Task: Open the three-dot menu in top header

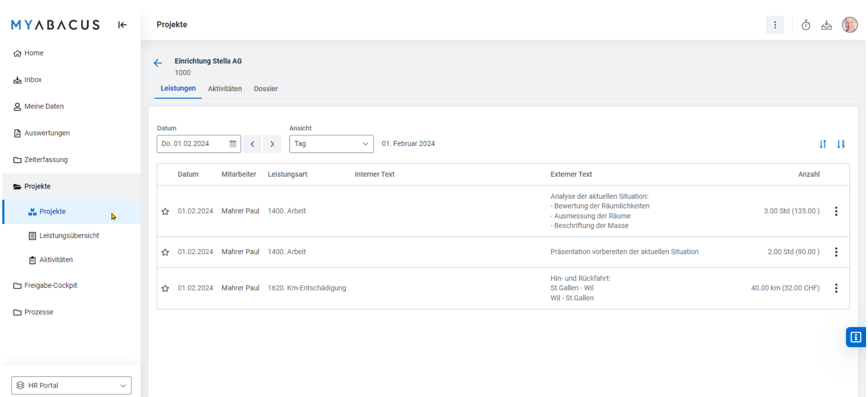Action: [x=775, y=25]
